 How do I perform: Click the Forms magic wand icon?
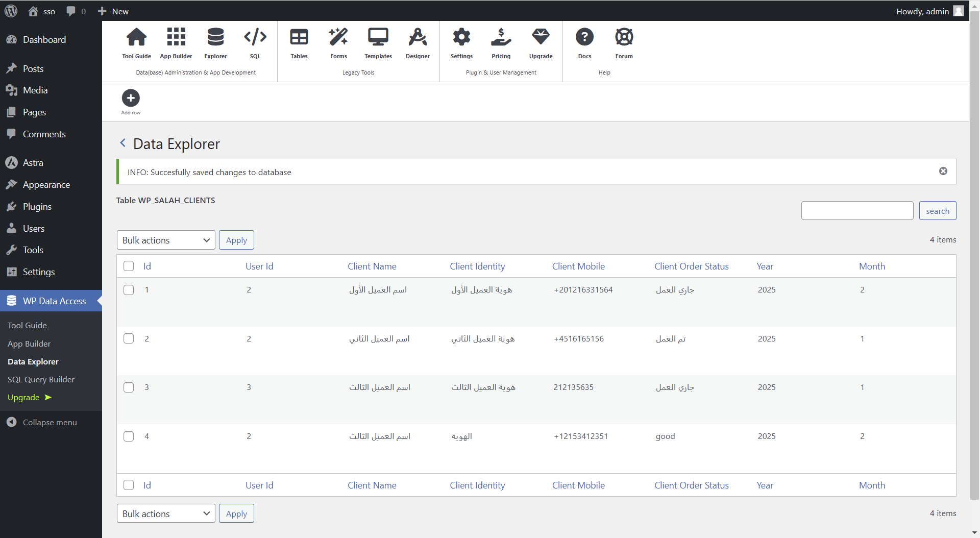[338, 37]
